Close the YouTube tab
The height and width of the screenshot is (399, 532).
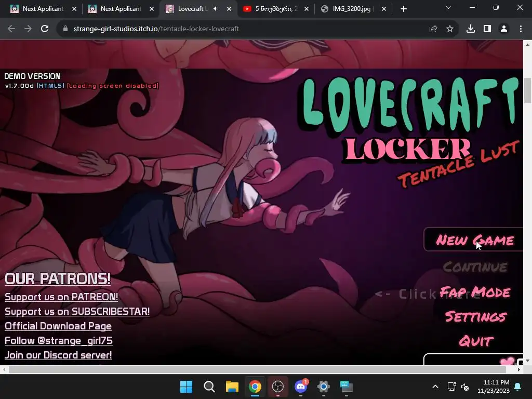[307, 9]
